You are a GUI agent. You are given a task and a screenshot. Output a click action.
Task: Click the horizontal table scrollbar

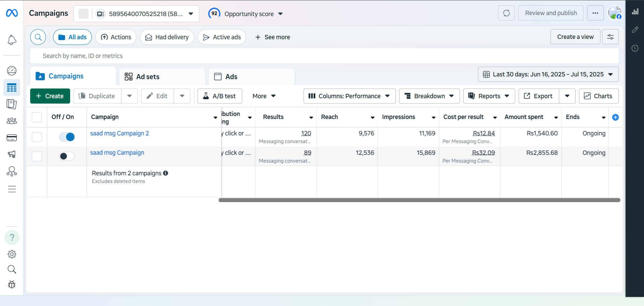point(419,200)
